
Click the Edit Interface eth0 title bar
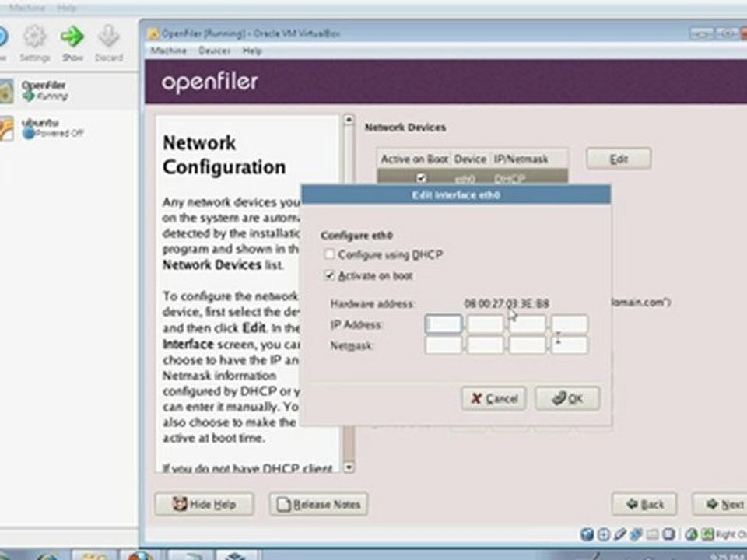456,194
